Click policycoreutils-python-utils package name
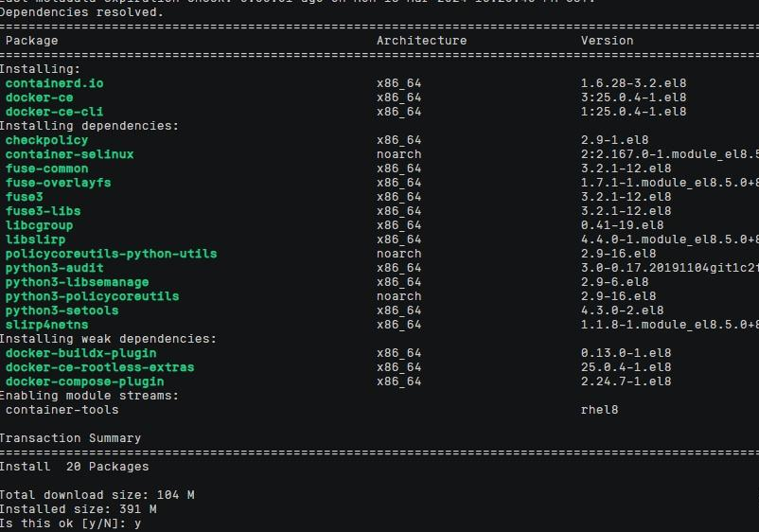Viewport: 759px width, 532px height. (111, 254)
